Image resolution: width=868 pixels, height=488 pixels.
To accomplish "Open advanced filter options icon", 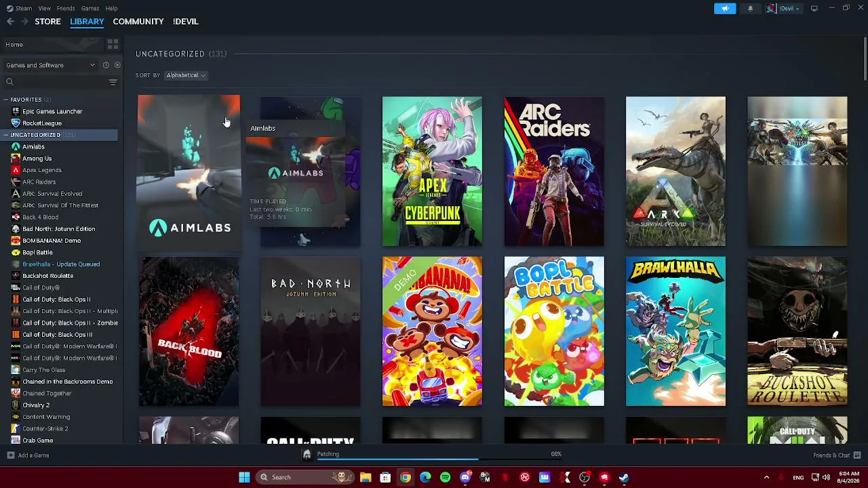I will coord(113,82).
